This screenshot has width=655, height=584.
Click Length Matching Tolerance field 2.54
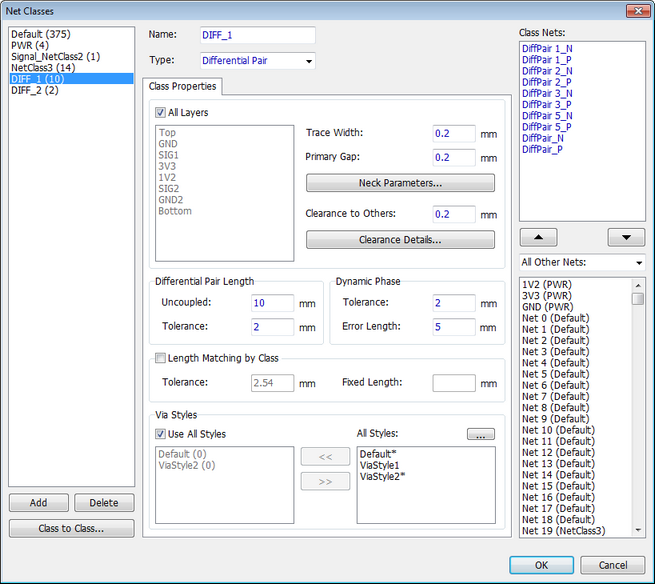[x=272, y=383]
